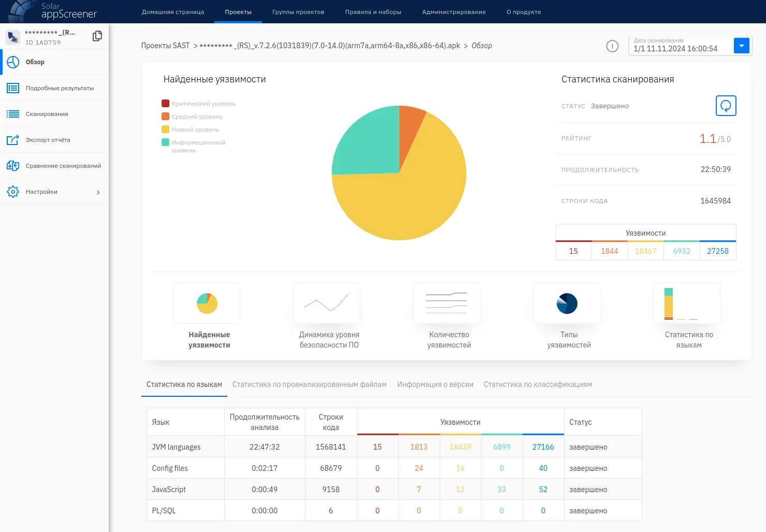This screenshot has height=532, width=766.
Task: Switch to Статистика по проанализированным файлам tab
Action: 309,384
